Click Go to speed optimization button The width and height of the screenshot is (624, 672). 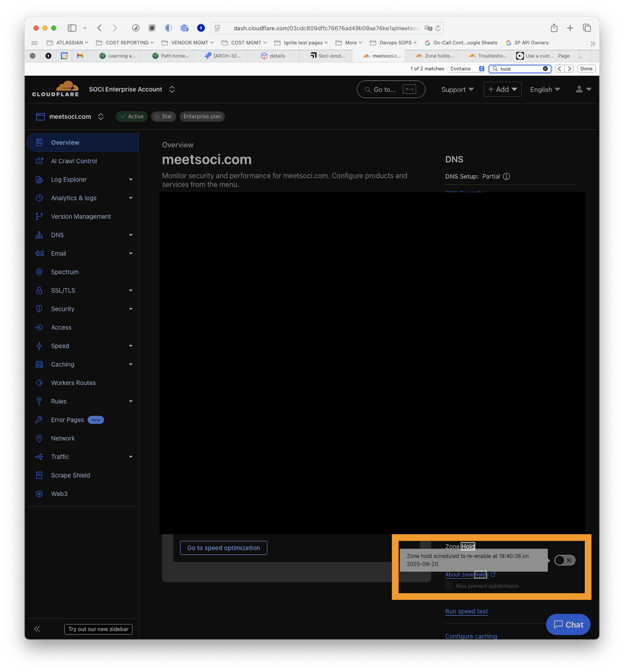(x=223, y=548)
